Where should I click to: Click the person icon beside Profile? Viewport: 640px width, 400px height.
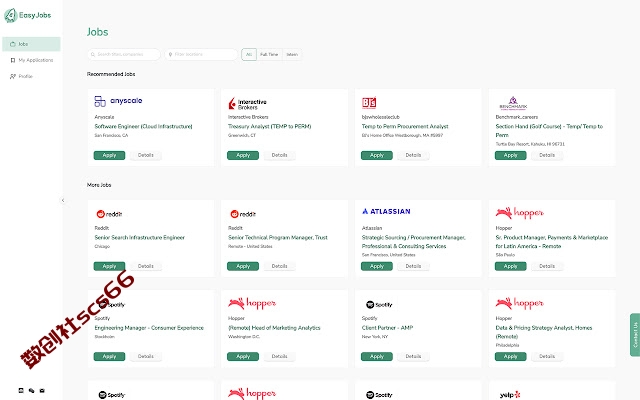click(x=13, y=76)
